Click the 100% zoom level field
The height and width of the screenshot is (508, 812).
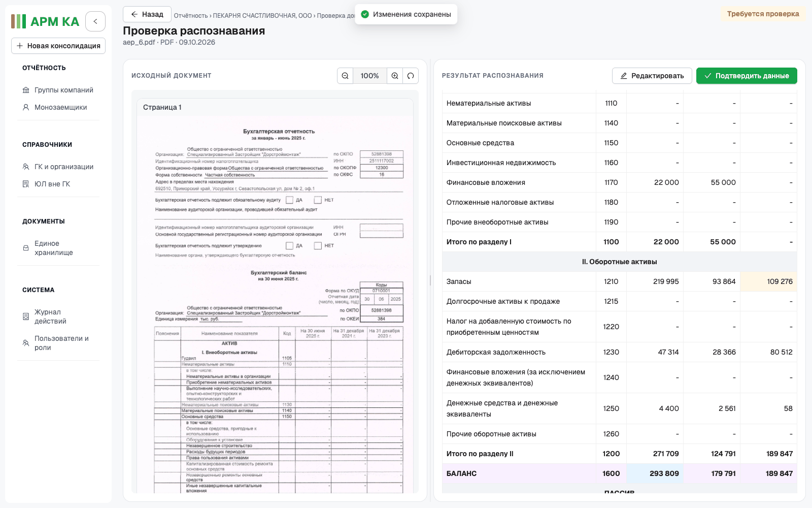point(370,76)
